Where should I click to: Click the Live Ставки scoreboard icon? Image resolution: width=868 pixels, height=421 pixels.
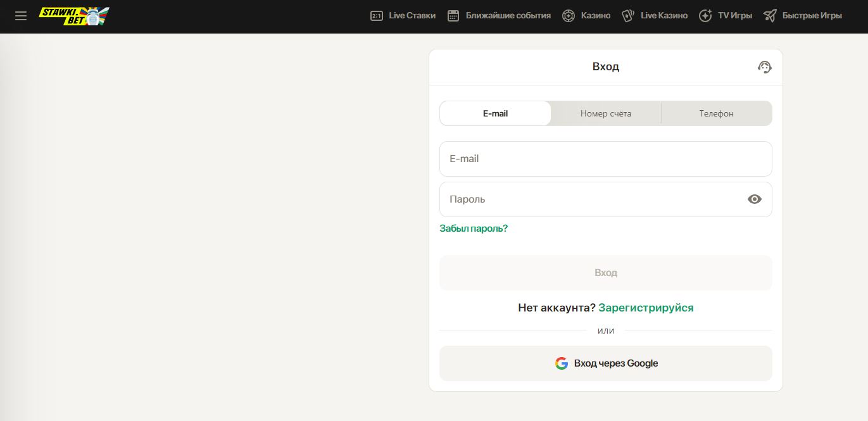pyautogui.click(x=377, y=16)
